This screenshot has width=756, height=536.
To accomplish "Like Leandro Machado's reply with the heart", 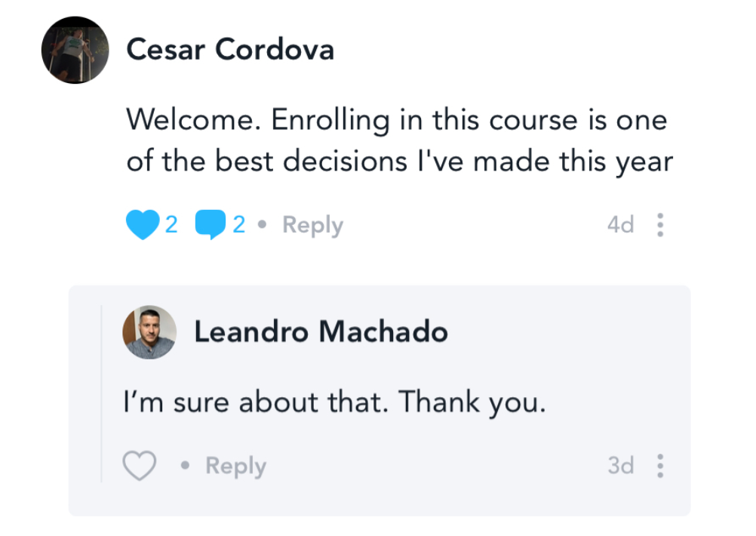I will pyautogui.click(x=139, y=467).
